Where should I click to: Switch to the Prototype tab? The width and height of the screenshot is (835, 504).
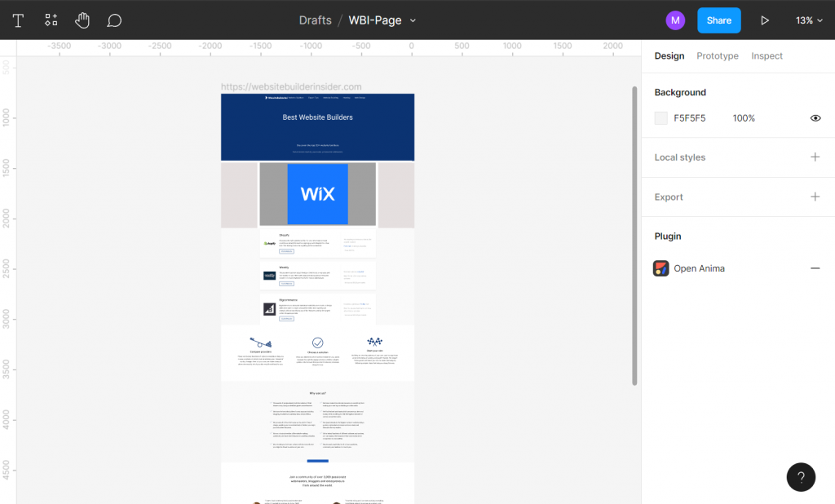tap(717, 55)
